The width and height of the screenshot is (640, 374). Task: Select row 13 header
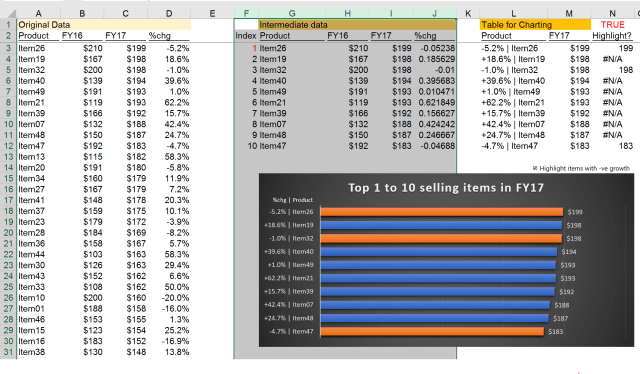point(8,157)
